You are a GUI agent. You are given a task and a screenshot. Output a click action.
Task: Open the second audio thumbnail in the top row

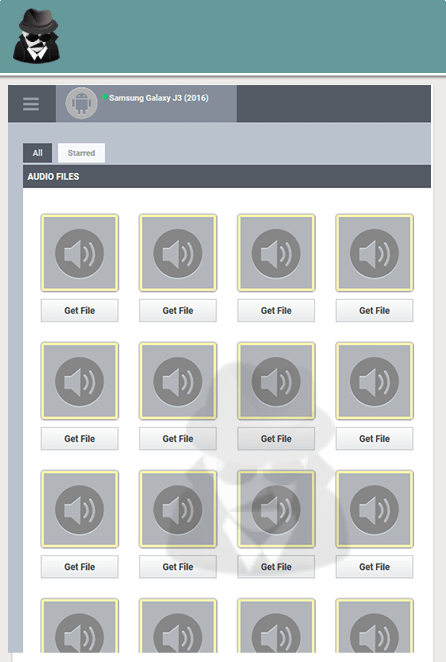[x=178, y=253]
